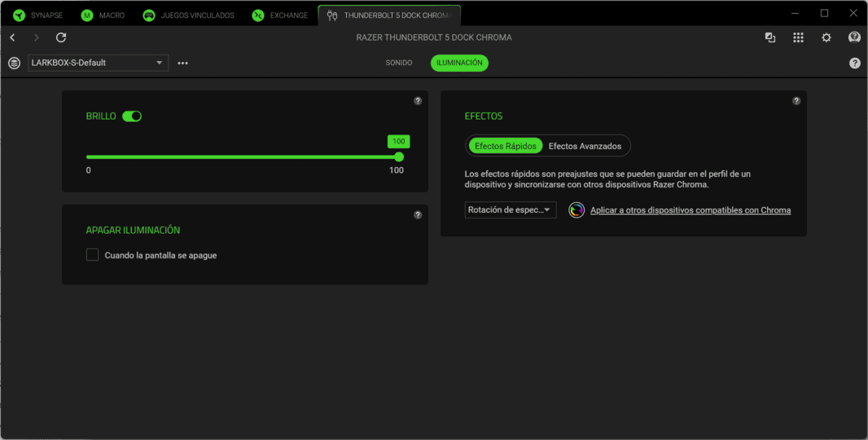Click the Chroma color ring icon
Viewport: 868px width, 440px height.
[x=576, y=210]
